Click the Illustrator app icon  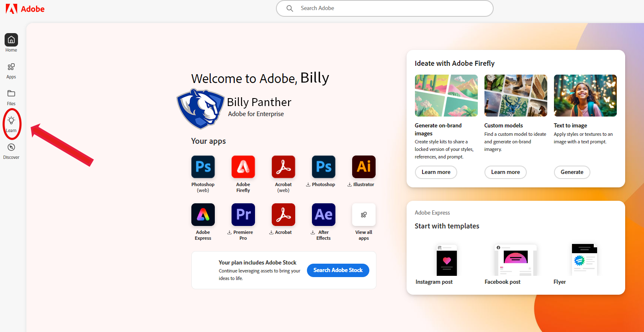(364, 167)
